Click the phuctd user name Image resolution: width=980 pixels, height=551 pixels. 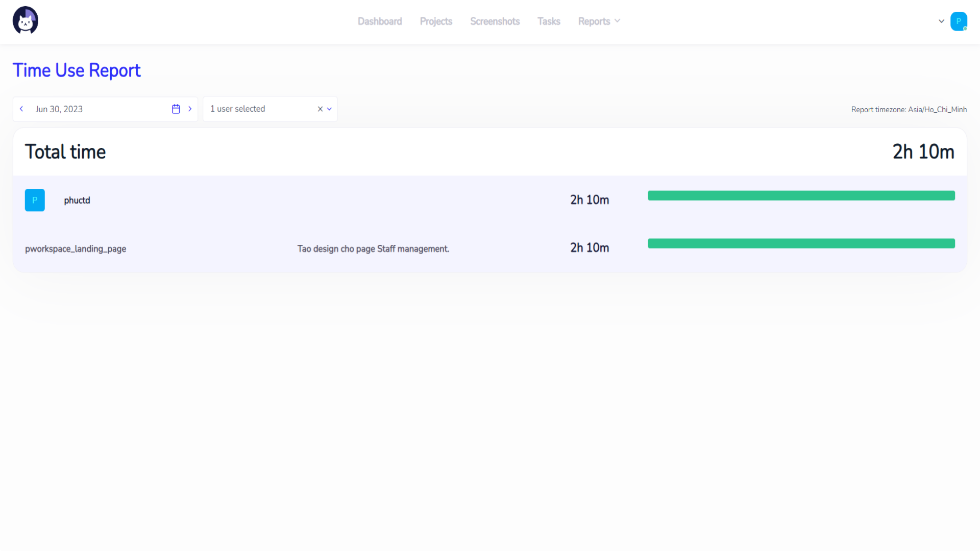[77, 201]
